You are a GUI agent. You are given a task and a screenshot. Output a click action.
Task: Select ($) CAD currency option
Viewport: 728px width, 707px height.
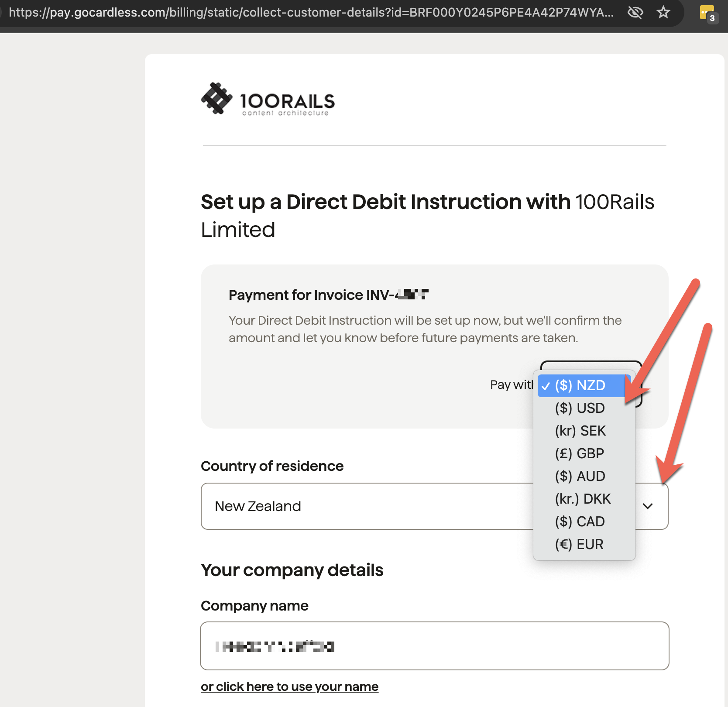point(579,522)
